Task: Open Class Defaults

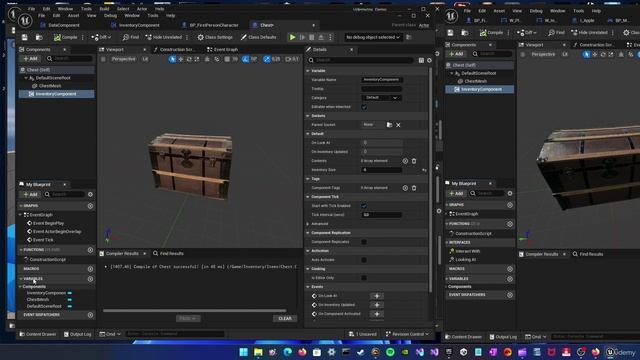Action: 258,37
